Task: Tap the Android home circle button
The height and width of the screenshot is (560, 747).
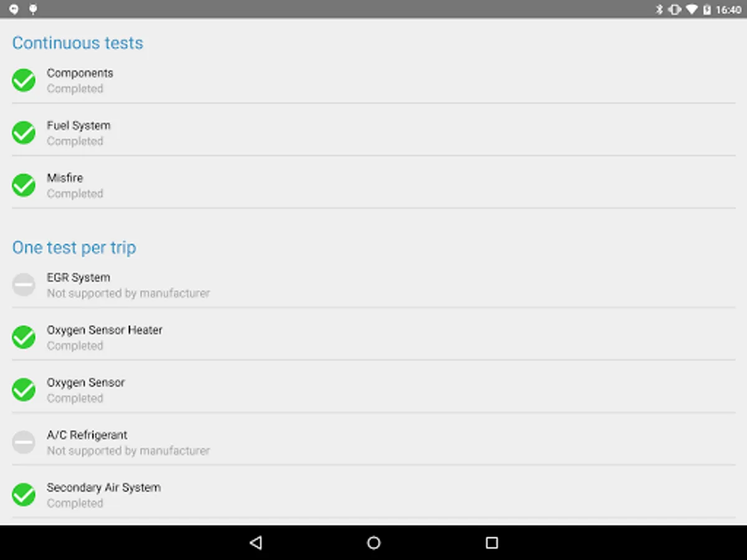Action: tap(374, 543)
